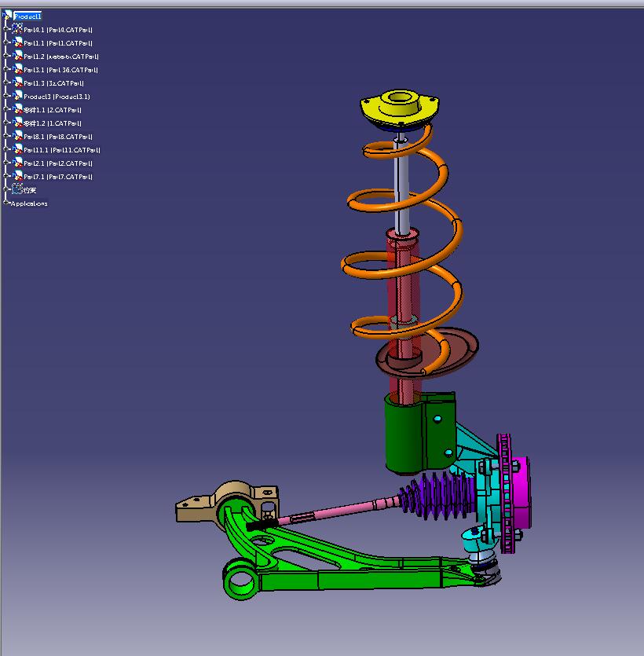This screenshot has width=644, height=656.
Task: Select 'Part8.1 (Part8.CATPart)' label
Action: [57, 137]
